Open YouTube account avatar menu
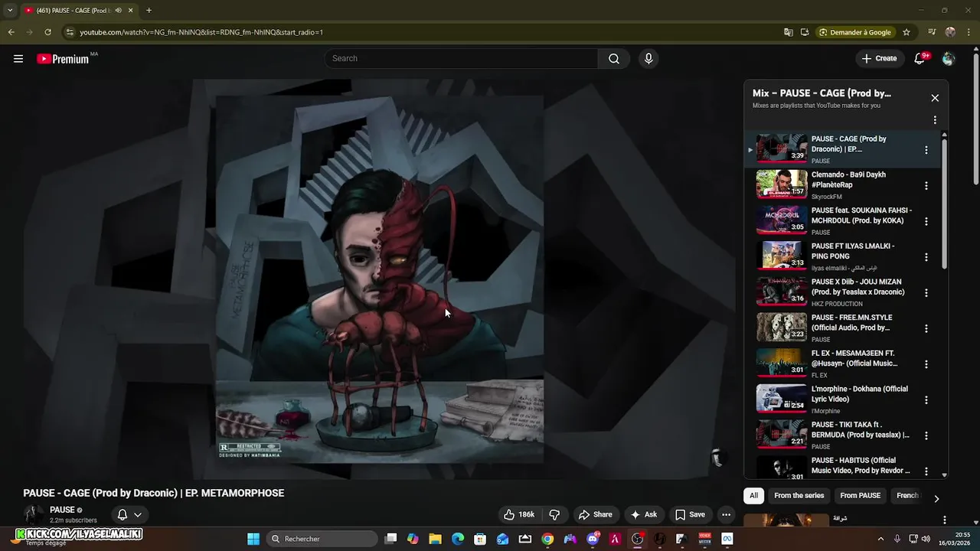The image size is (980, 551). tap(949, 59)
